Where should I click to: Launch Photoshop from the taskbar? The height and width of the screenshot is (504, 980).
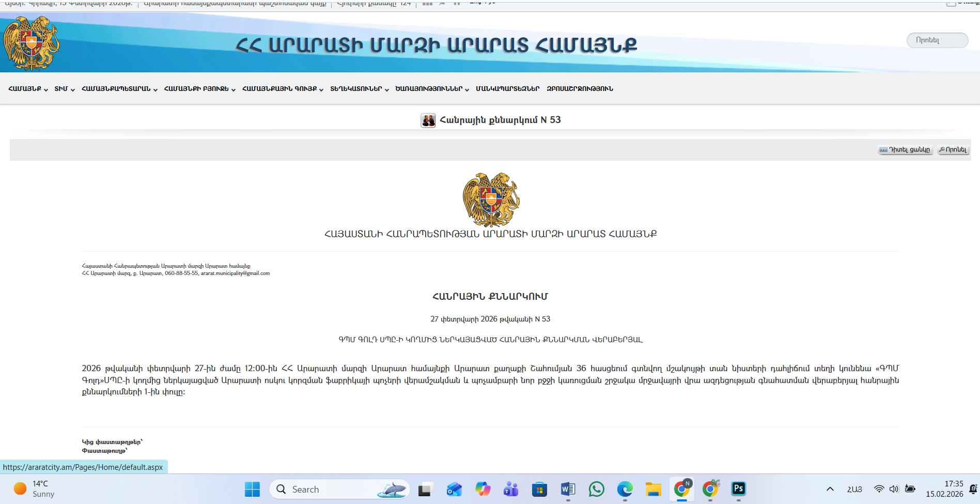[x=738, y=489]
